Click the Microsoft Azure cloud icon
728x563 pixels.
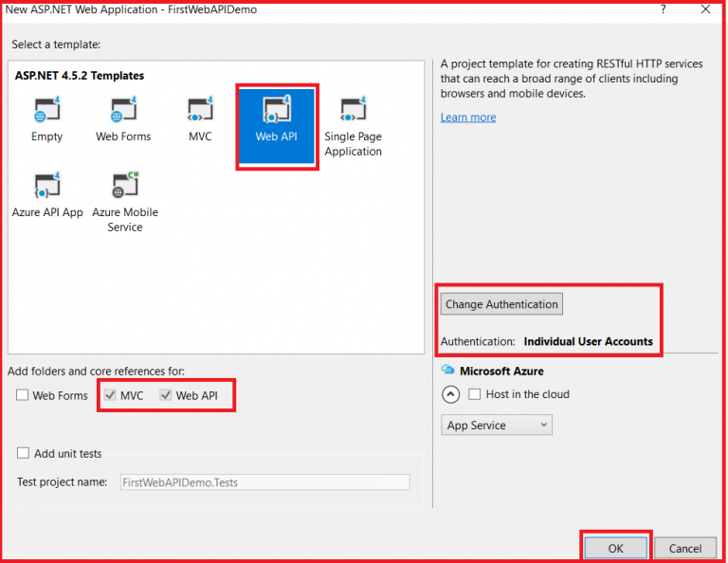[447, 370]
